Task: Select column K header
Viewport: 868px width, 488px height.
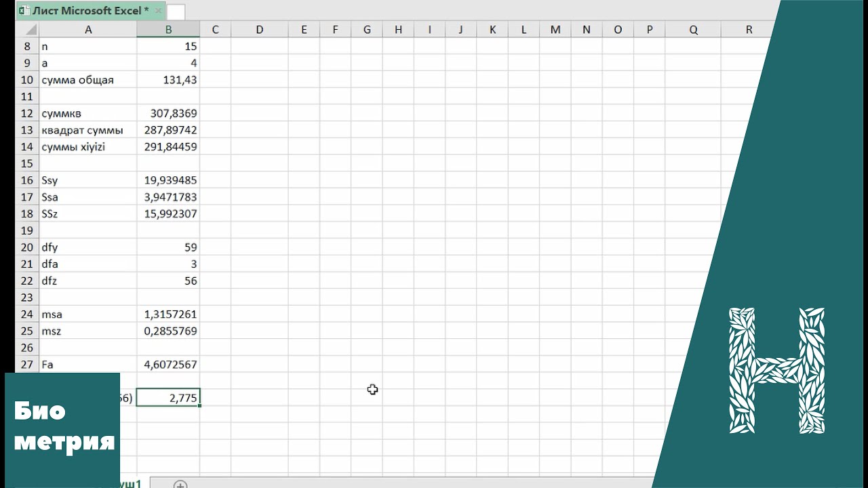Action: click(492, 30)
